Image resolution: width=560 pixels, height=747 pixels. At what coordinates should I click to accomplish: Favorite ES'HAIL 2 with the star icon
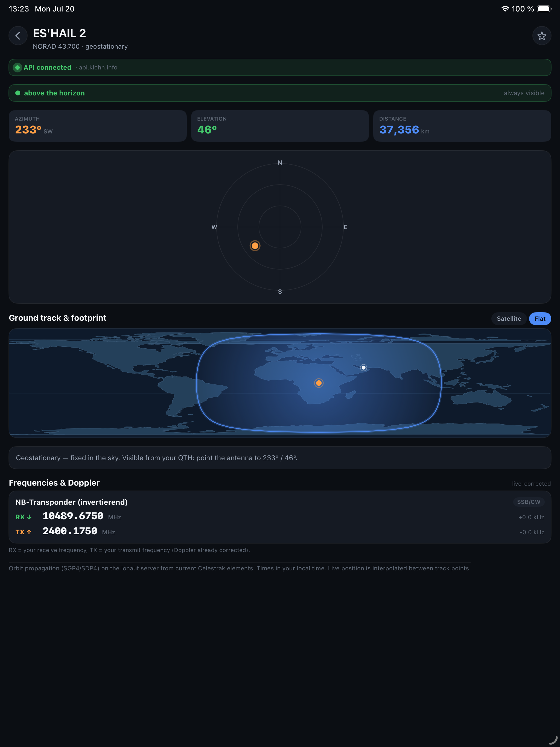(x=542, y=36)
